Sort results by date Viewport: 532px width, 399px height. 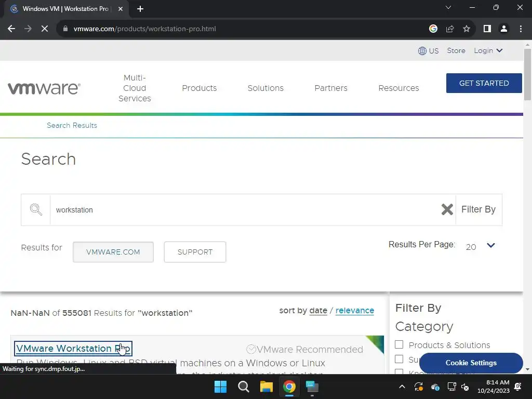318,311
